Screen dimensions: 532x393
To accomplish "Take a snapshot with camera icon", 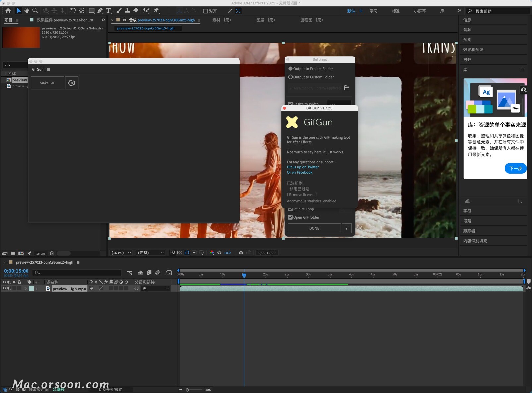I will 241,253.
